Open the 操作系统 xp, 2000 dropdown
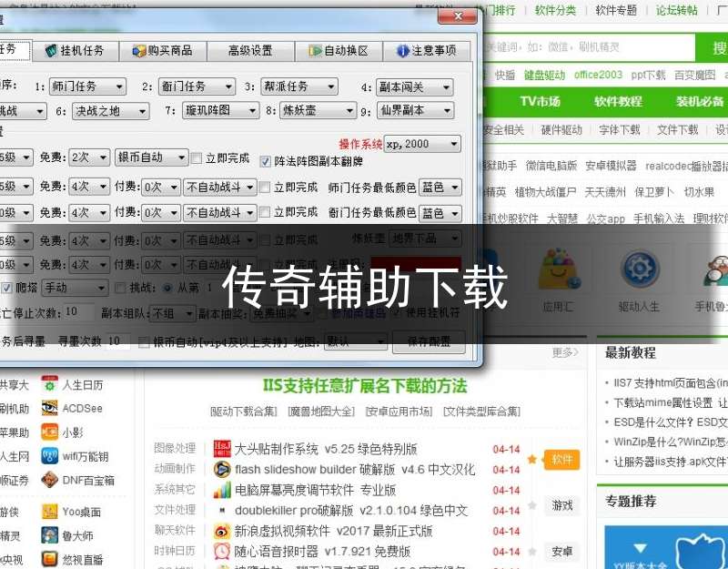This screenshot has height=569, width=728. tap(422, 144)
